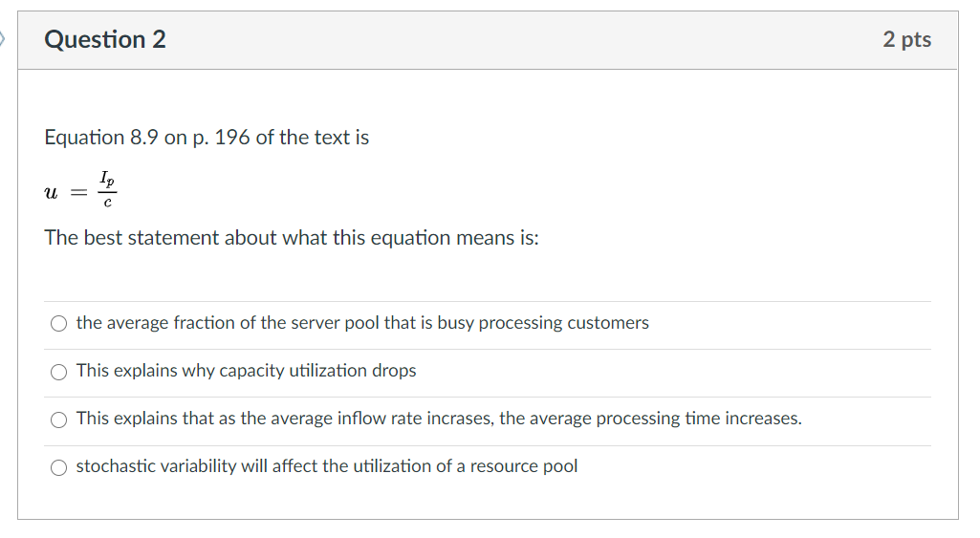Click answer text about utilization of a resource pool
Viewport: 980px width, 538px height.
tap(326, 466)
